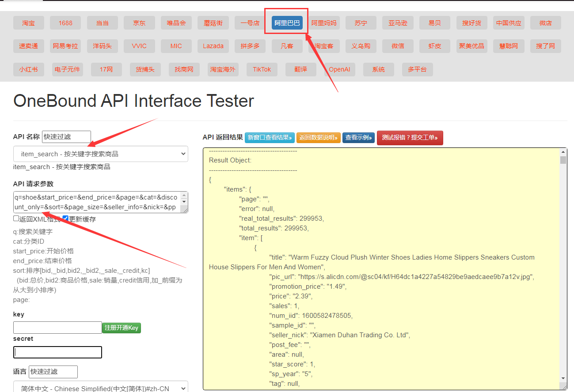This screenshot has height=392, width=574.
Task: Select the 淘宝客 platform
Action: [324, 46]
